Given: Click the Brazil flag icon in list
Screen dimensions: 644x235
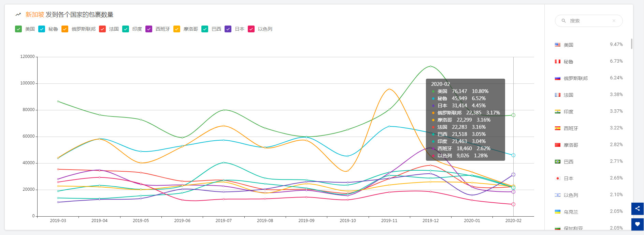Looking at the screenshot, I should pyautogui.click(x=558, y=162).
